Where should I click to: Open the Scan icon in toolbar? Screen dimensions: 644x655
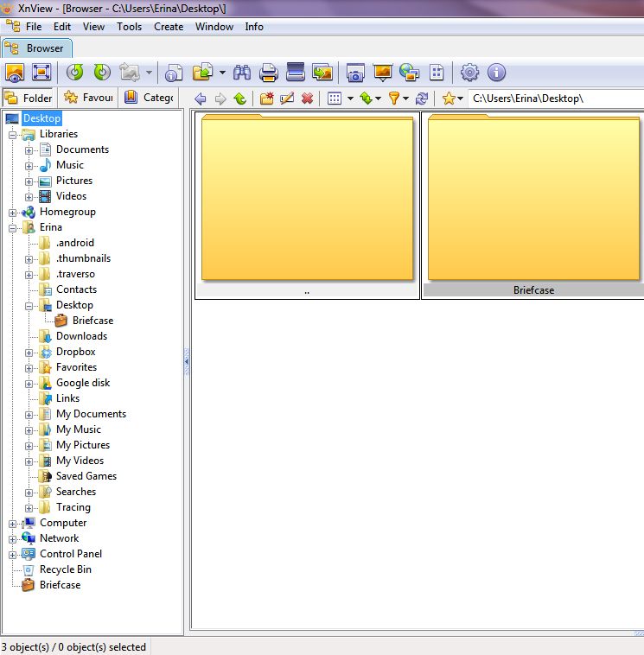tap(295, 73)
